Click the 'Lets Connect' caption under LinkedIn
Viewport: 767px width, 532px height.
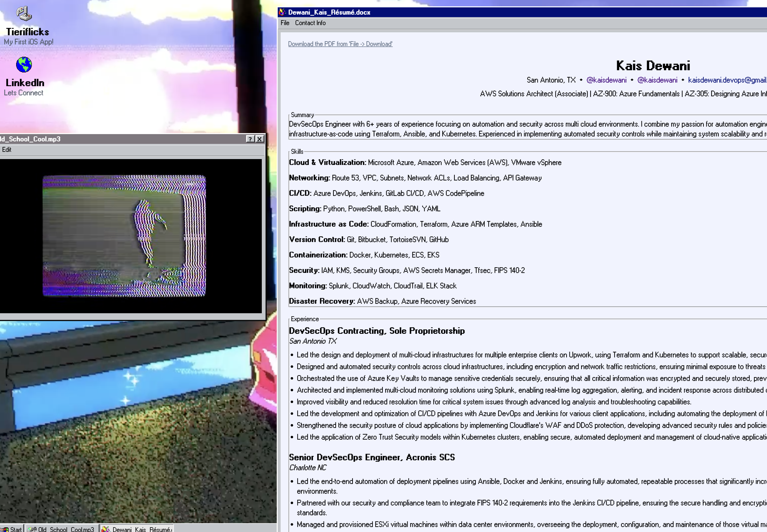pos(23,93)
